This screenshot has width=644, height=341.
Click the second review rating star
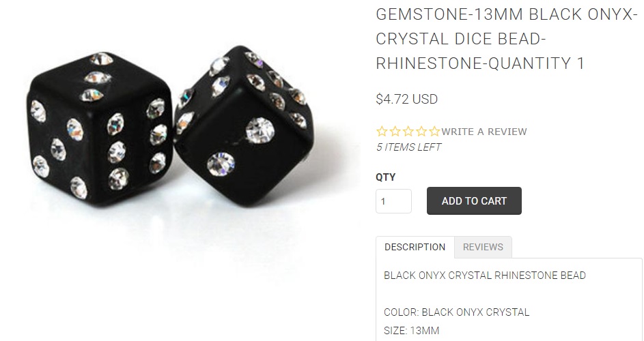pyautogui.click(x=395, y=132)
